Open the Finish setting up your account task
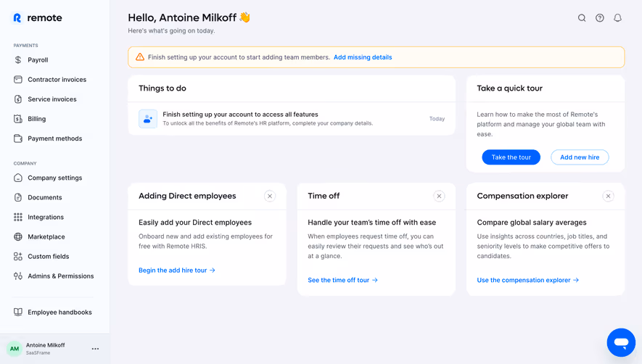The width and height of the screenshot is (642, 364). click(292, 119)
